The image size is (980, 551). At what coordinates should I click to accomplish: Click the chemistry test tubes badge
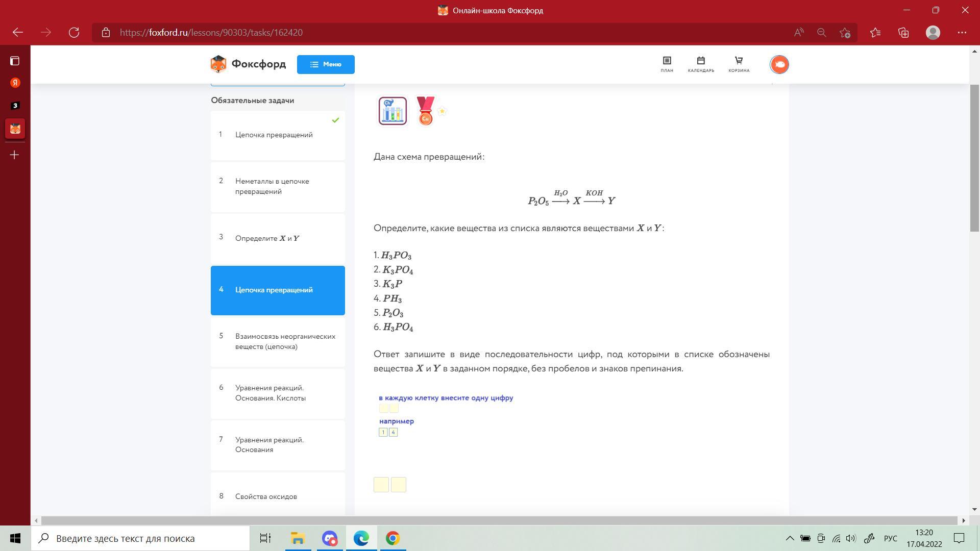(393, 111)
